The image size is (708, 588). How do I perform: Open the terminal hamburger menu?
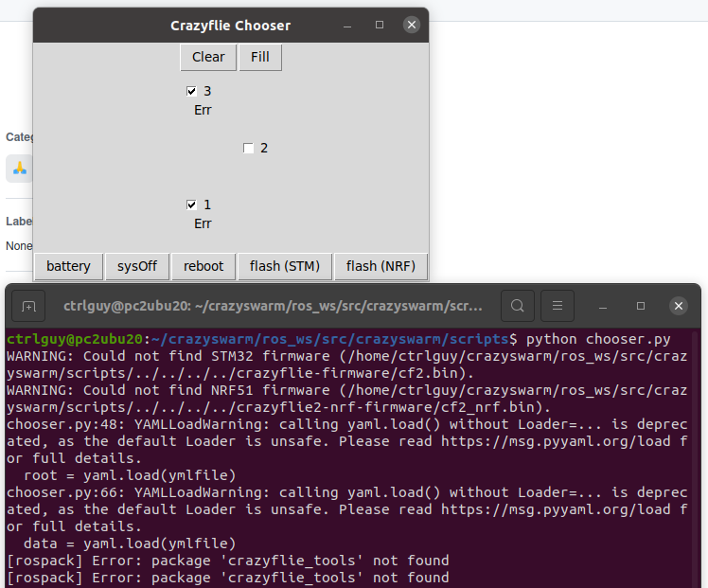pyautogui.click(x=558, y=306)
